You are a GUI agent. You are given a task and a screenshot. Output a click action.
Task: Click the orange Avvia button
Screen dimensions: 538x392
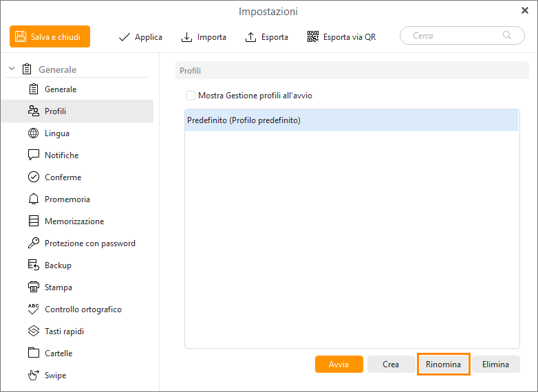click(338, 364)
